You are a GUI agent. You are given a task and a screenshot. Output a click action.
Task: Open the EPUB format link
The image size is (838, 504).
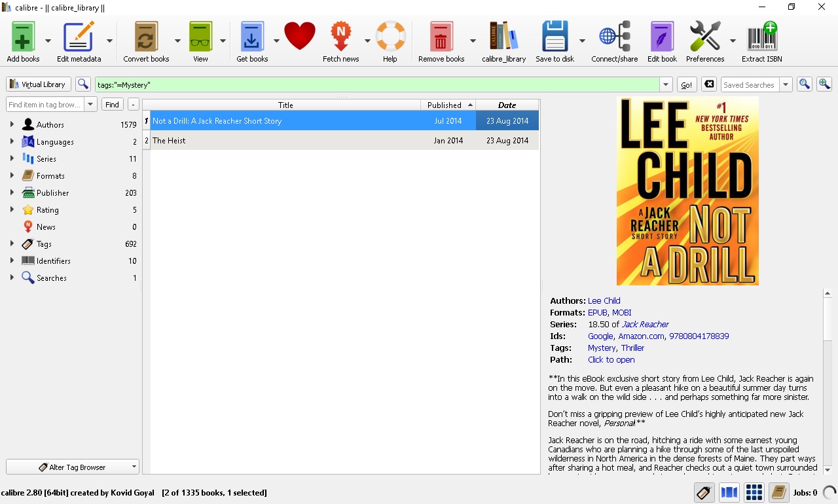(597, 313)
